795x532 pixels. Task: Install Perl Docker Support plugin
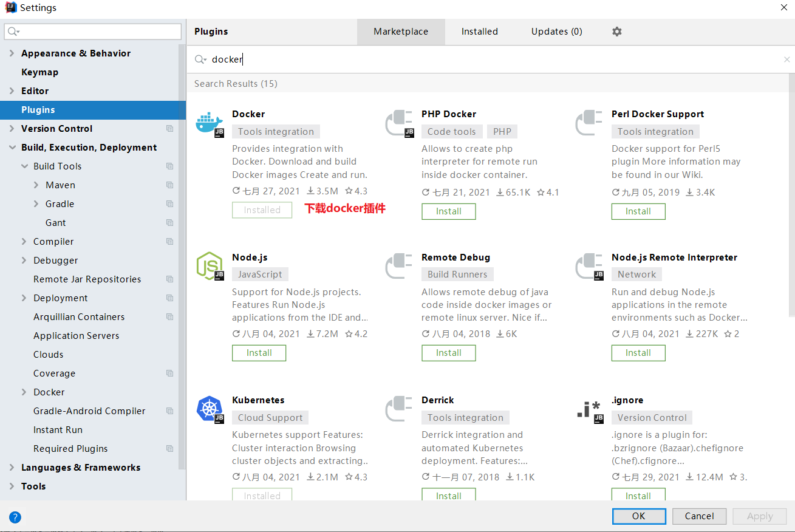638,211
